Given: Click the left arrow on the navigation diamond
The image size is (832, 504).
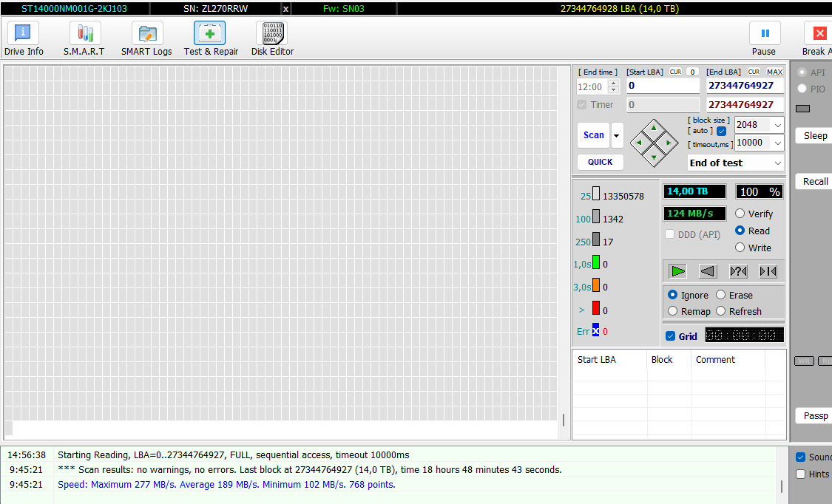Looking at the screenshot, I should pos(639,143).
